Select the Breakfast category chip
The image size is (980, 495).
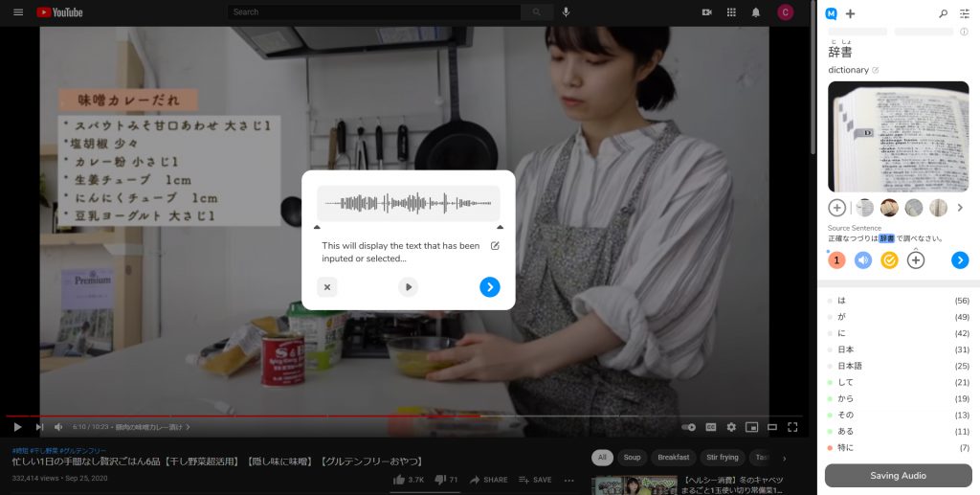point(674,458)
